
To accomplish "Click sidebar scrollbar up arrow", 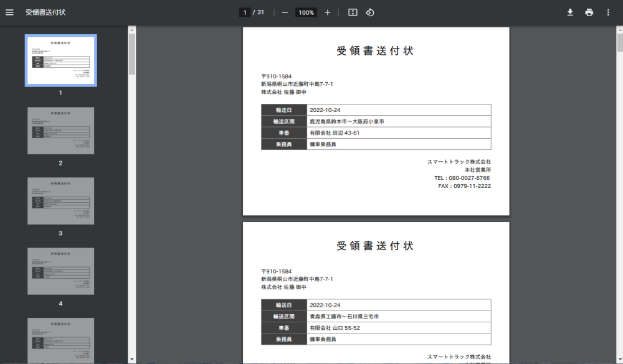I will [131, 29].
